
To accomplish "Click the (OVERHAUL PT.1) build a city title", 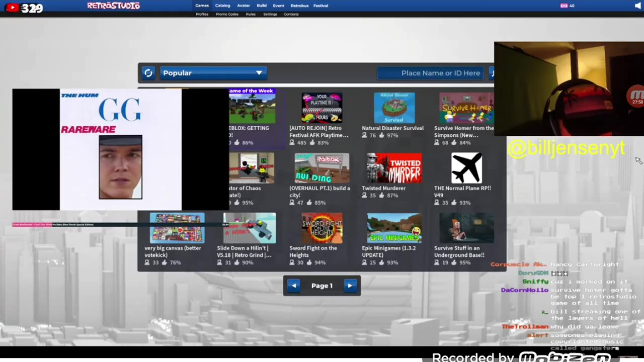I will point(319,192).
